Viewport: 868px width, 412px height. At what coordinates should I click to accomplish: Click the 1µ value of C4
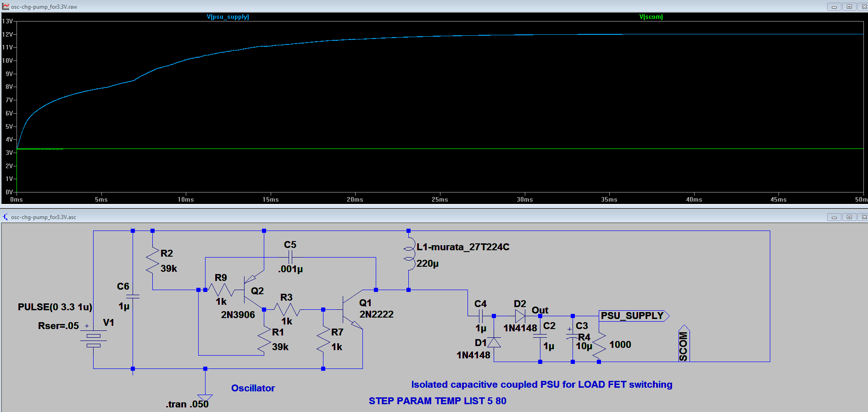tap(481, 329)
